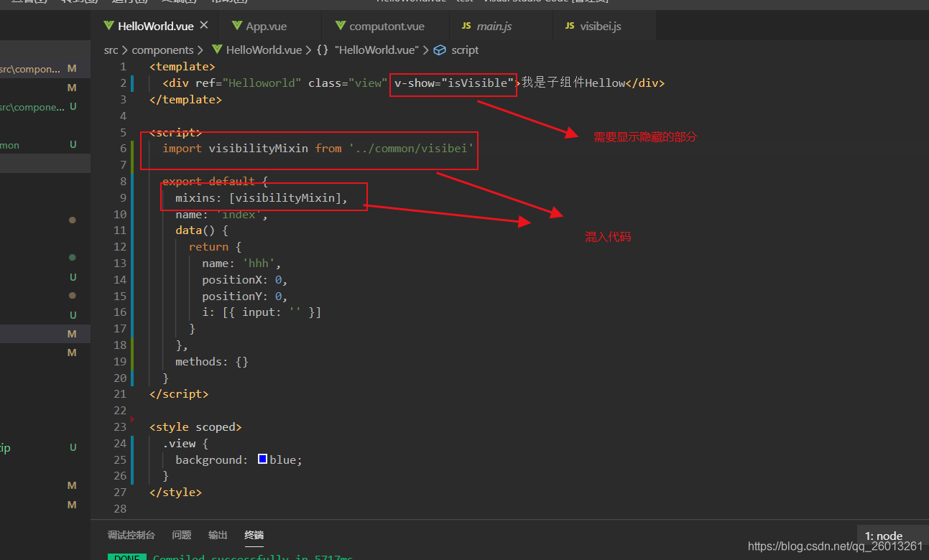The width and height of the screenshot is (929, 560).
Task: Click the Vue icon in the breadcrumb
Action: pyautogui.click(x=217, y=50)
